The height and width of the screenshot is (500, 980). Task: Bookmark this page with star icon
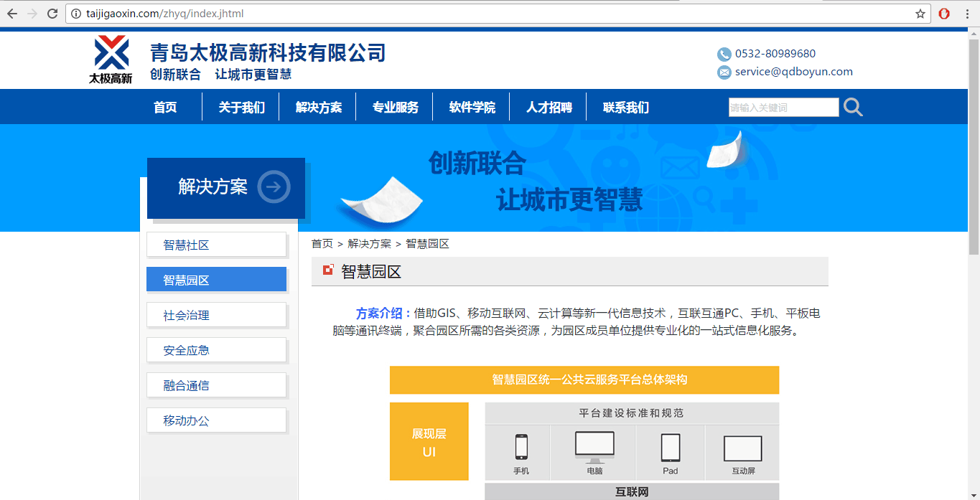tap(920, 14)
